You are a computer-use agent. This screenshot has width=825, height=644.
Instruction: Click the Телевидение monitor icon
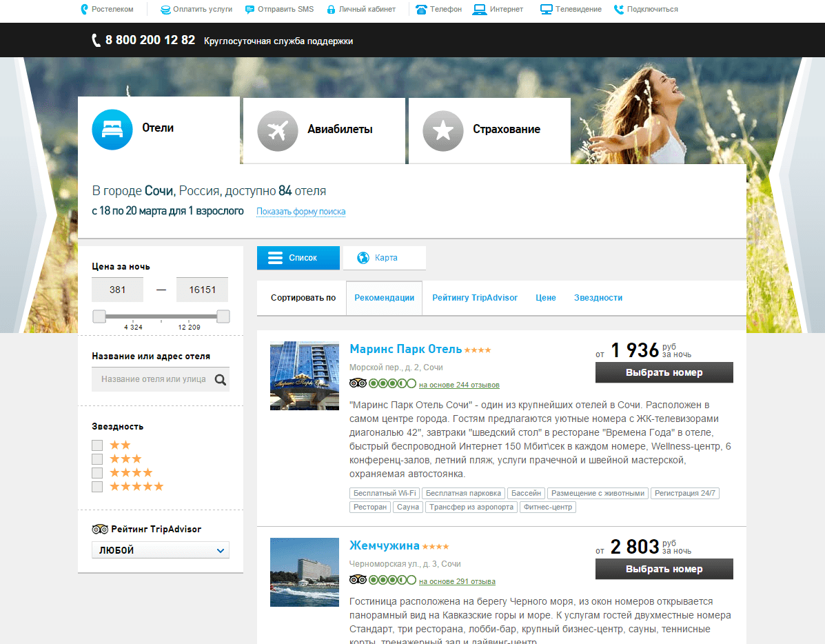[546, 10]
